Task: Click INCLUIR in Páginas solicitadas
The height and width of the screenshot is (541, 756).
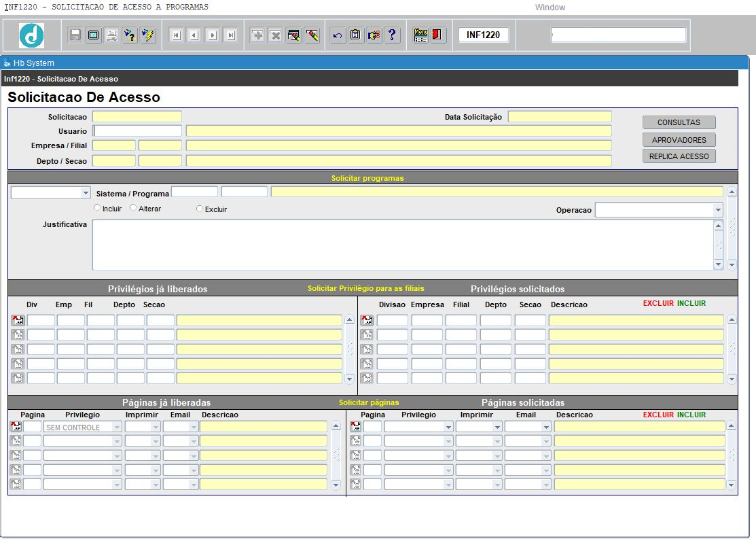Action: click(x=691, y=415)
